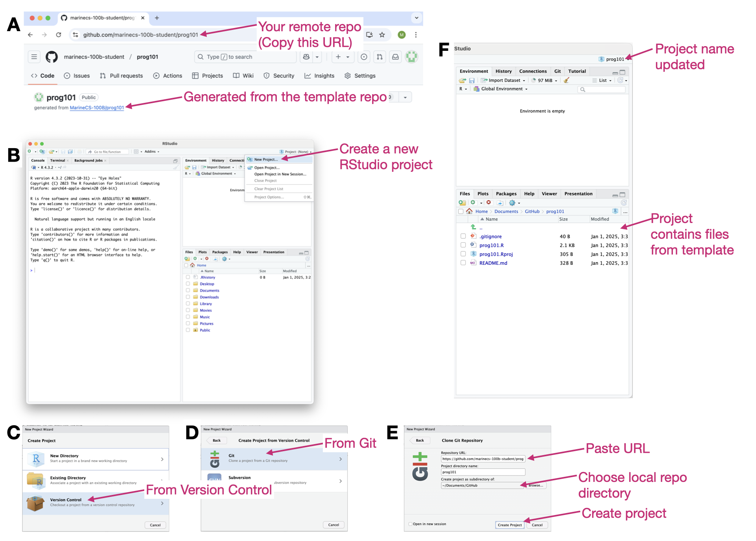This screenshot has width=756, height=541.
Task: Enable the Open in new session checkbox
Action: point(410,524)
